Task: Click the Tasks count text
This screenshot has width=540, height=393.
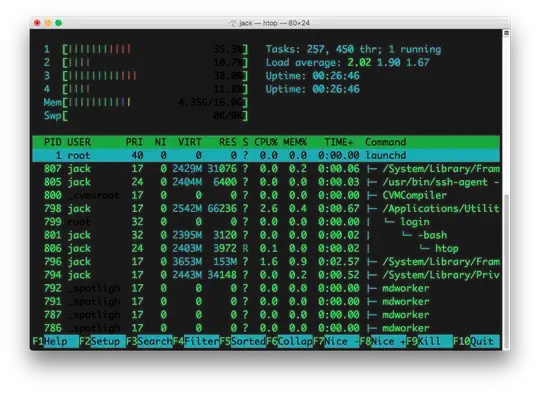Action: (x=353, y=49)
